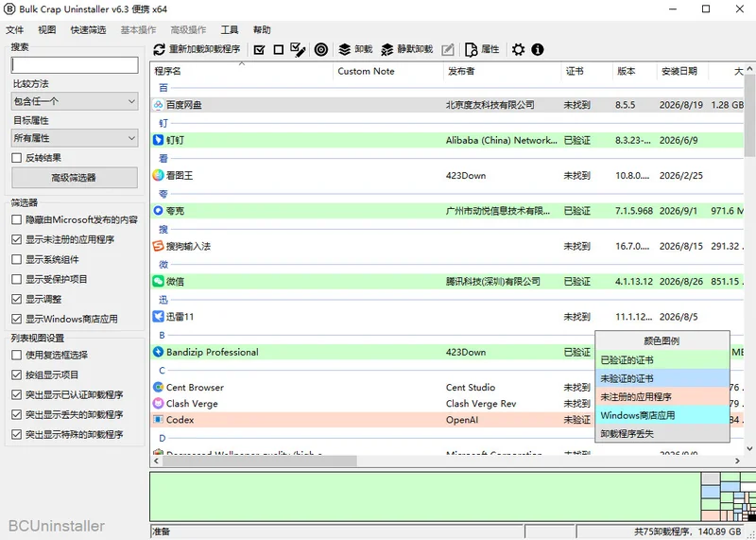Screen dimensions: 756x540
Task: Collapse the 搜 group header
Action: tap(163, 229)
